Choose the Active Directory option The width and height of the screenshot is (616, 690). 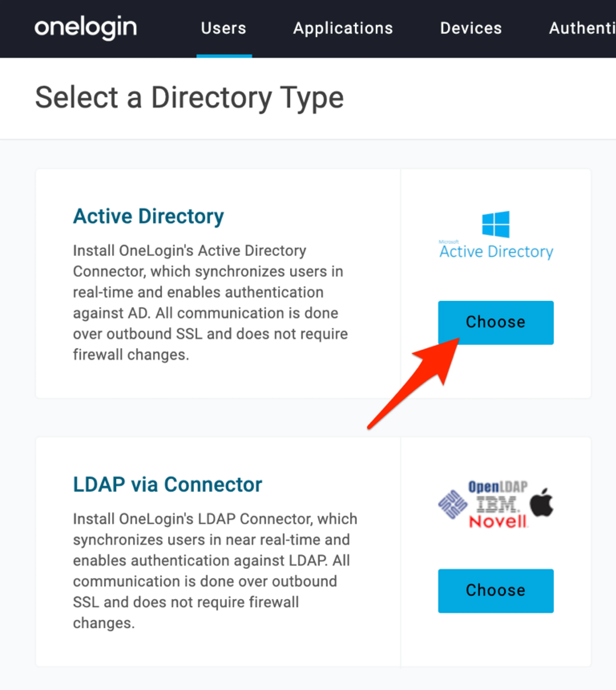click(496, 322)
